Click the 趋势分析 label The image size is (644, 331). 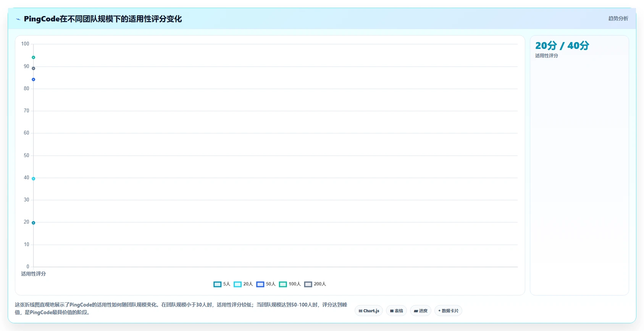point(618,18)
